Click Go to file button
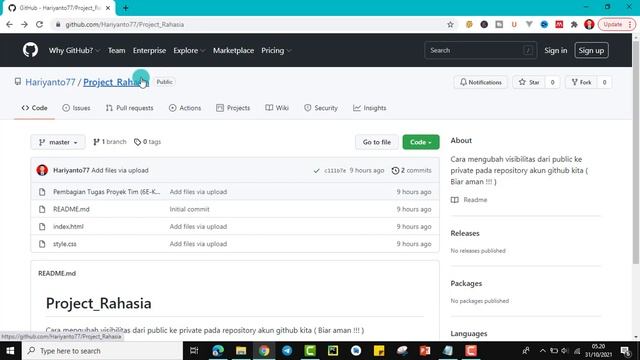The width and height of the screenshot is (640, 360). 376,142
